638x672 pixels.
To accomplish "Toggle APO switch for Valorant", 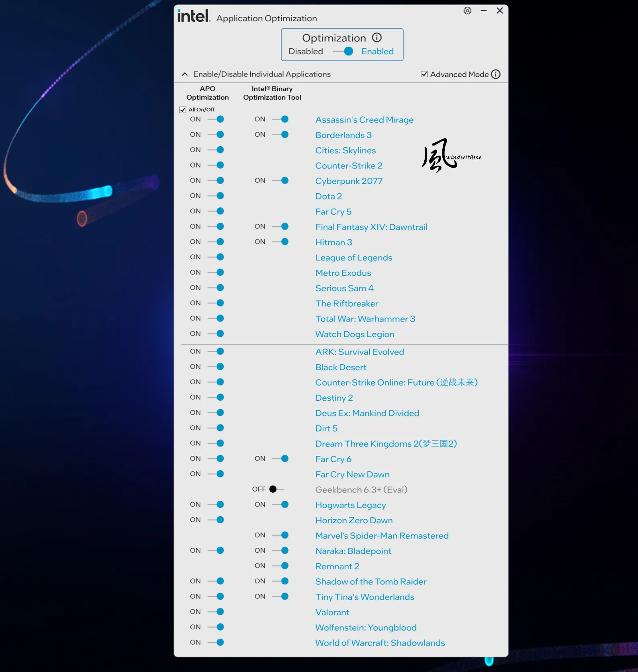I will pyautogui.click(x=216, y=612).
